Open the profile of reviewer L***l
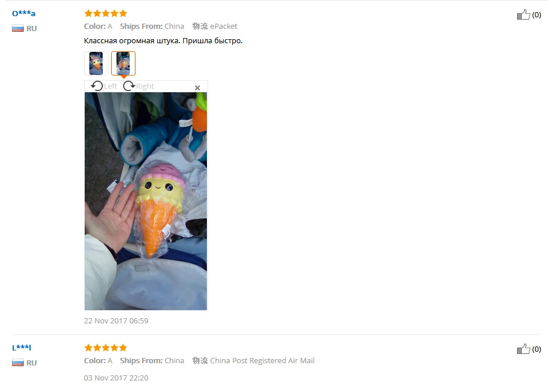 point(22,348)
